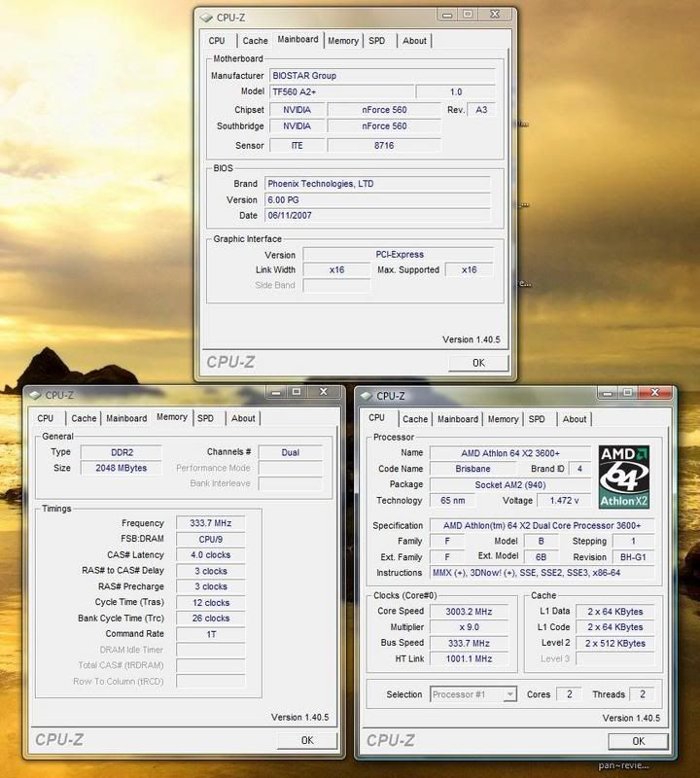Click the PCI-Express version field
Screen dimensions: 700x778
point(399,255)
